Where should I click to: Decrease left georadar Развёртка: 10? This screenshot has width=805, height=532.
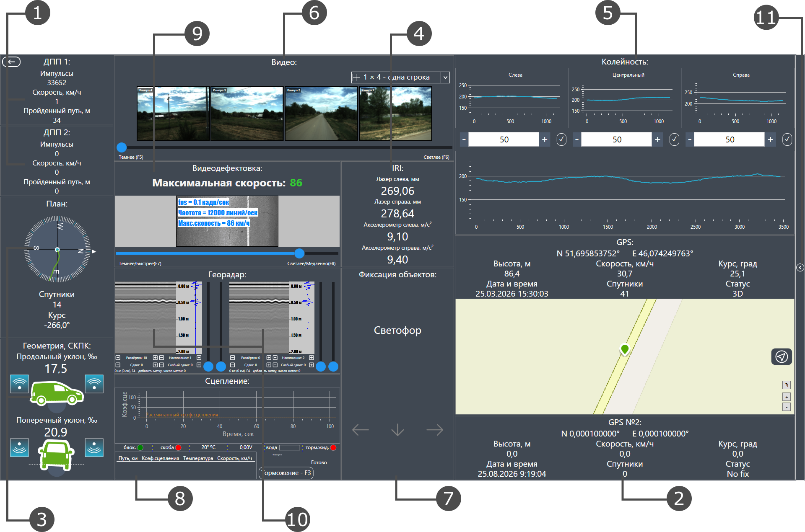click(x=118, y=358)
